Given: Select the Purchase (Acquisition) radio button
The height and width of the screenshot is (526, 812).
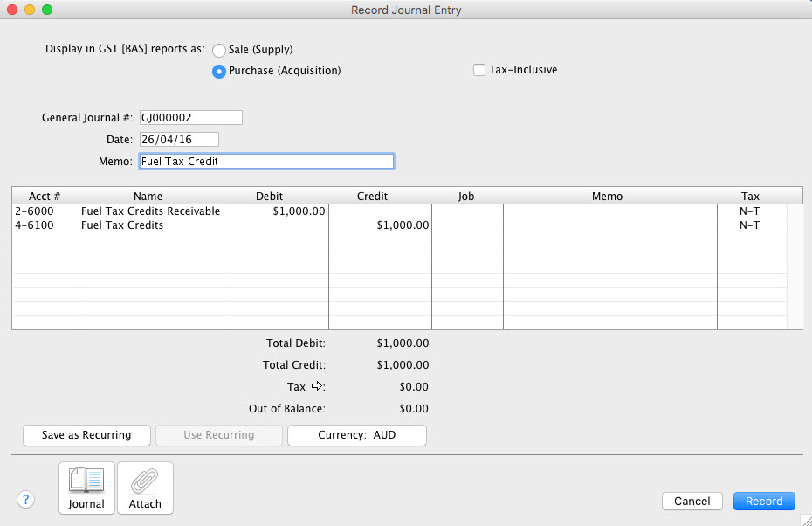Looking at the screenshot, I should pyautogui.click(x=219, y=71).
